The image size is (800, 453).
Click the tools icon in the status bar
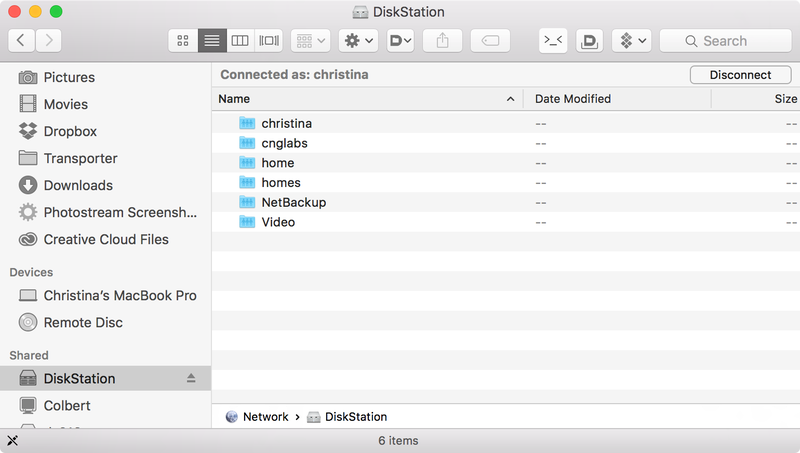tap(13, 440)
